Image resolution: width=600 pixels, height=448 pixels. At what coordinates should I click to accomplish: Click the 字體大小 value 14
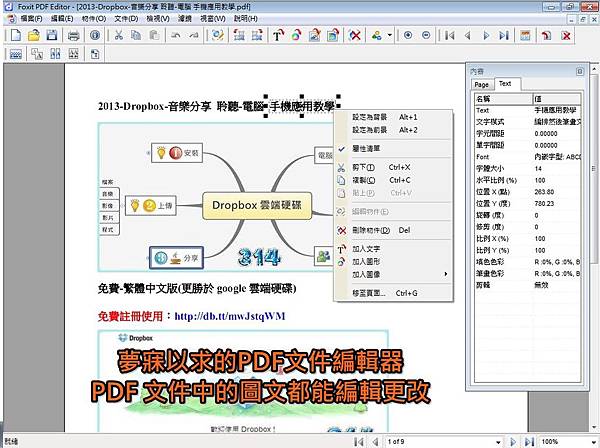tap(538, 168)
